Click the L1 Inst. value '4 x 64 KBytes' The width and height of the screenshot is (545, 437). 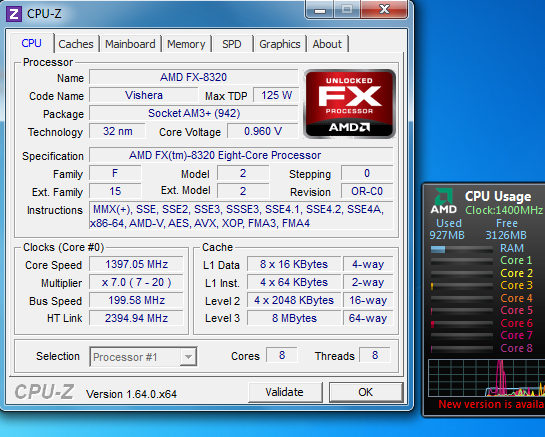(294, 282)
